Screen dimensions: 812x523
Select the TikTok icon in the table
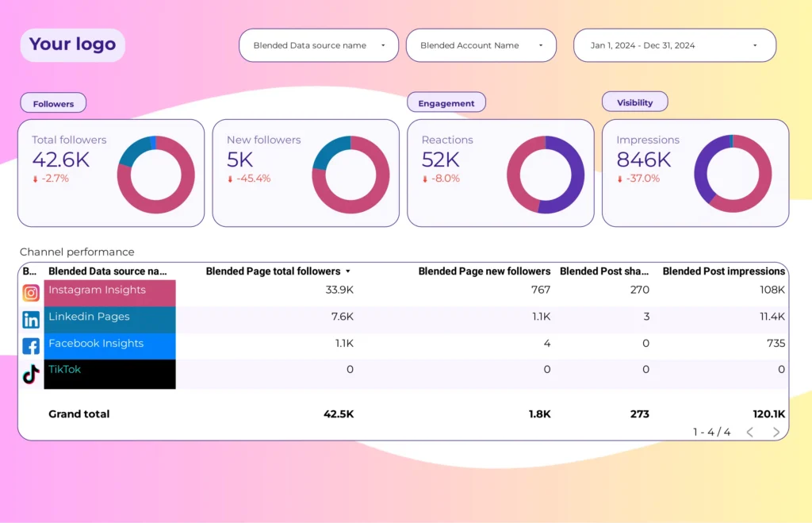coord(30,373)
